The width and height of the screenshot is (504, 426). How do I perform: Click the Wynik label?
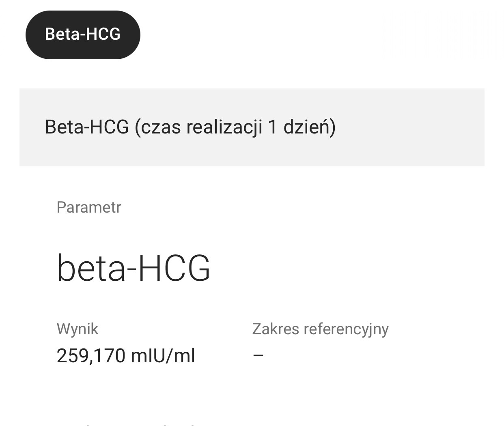tap(78, 329)
